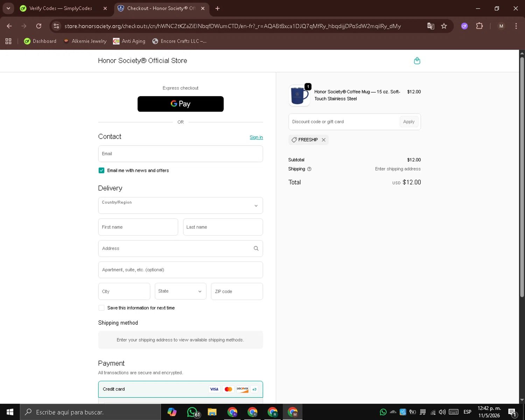Open the notifications center icon

(512, 412)
